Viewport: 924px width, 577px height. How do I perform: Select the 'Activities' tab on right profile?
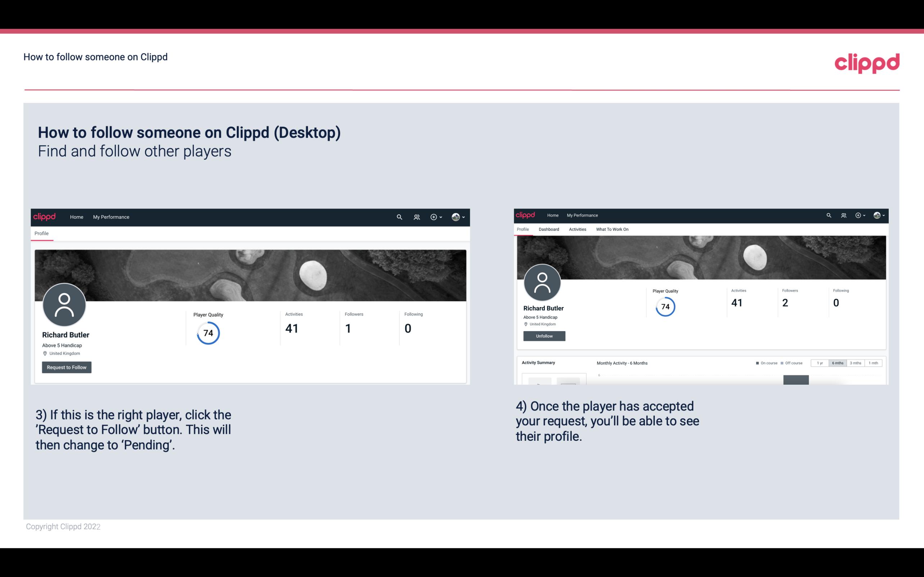[577, 229]
